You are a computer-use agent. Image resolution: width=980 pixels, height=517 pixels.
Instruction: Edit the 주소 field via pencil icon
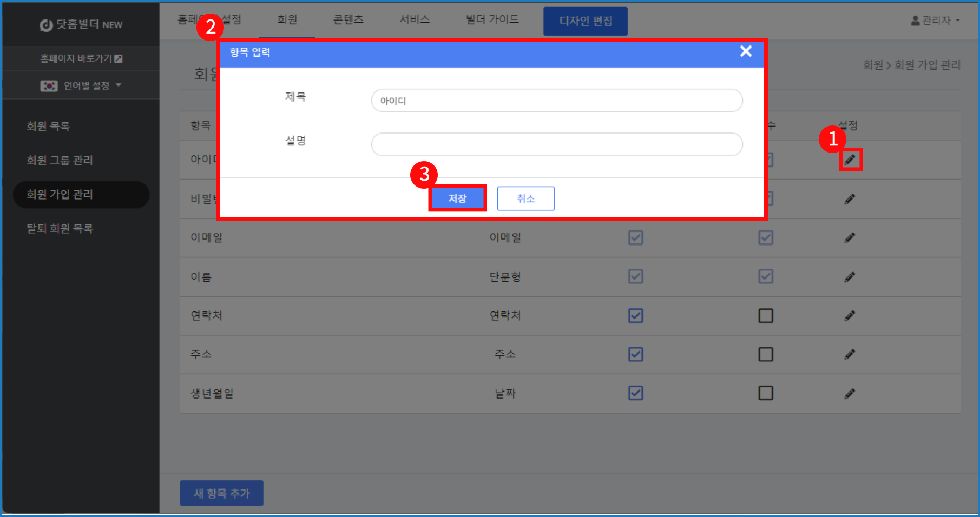850,355
